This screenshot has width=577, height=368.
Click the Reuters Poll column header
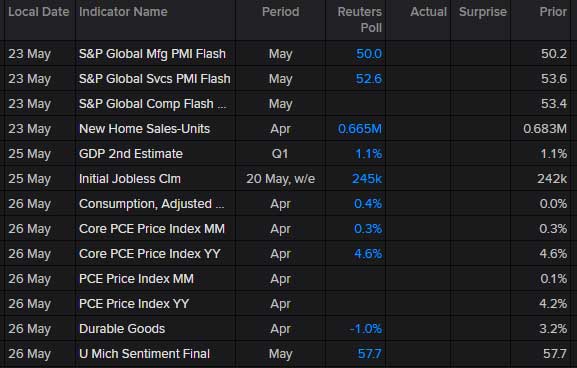click(x=360, y=20)
